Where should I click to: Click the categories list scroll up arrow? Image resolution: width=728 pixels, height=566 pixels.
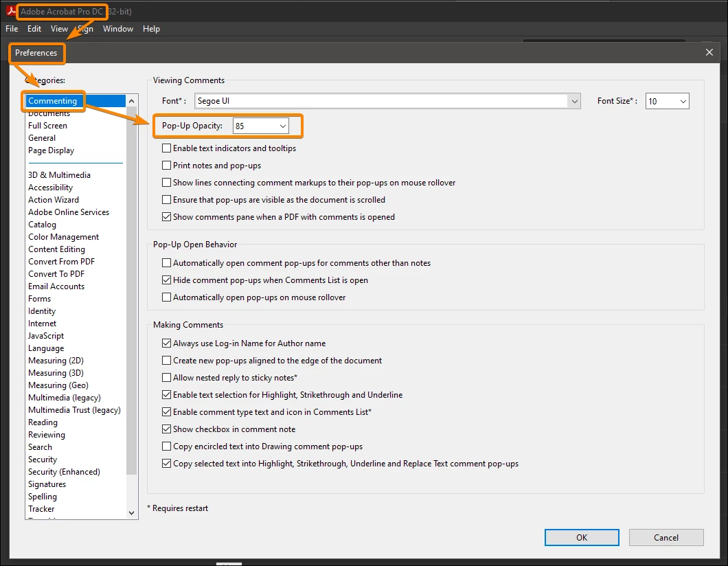tap(131, 101)
